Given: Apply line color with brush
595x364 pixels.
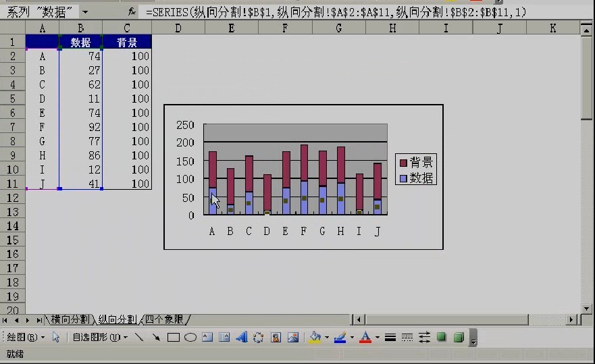Looking at the screenshot, I should pos(340,337).
